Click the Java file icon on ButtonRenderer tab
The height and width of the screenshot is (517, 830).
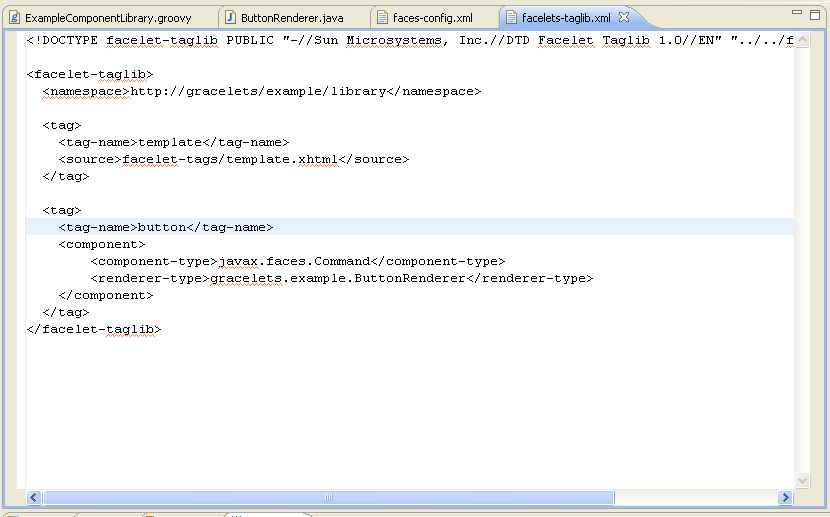point(231,18)
